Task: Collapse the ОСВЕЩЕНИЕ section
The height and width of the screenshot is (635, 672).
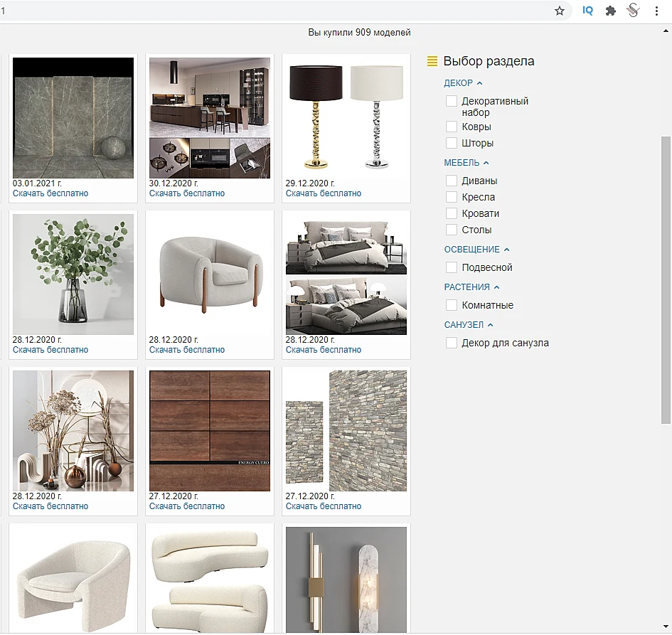Action: (x=476, y=250)
